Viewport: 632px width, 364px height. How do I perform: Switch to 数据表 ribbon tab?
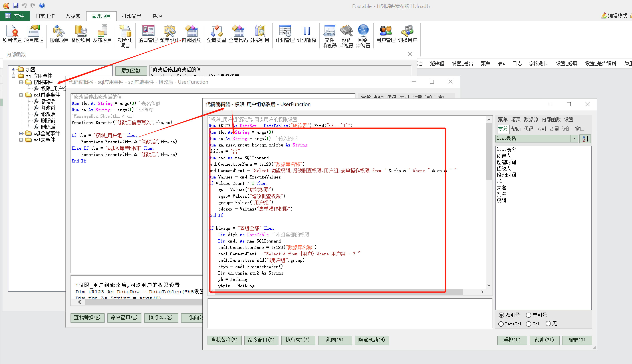tap(73, 16)
